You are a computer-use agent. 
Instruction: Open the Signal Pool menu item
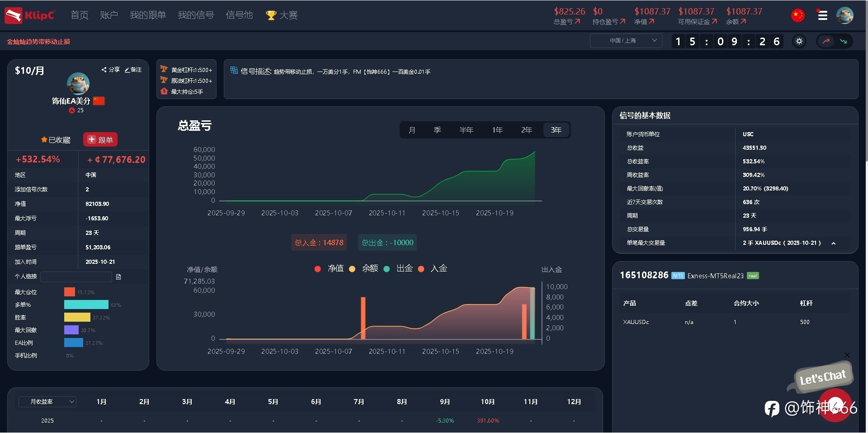(239, 15)
